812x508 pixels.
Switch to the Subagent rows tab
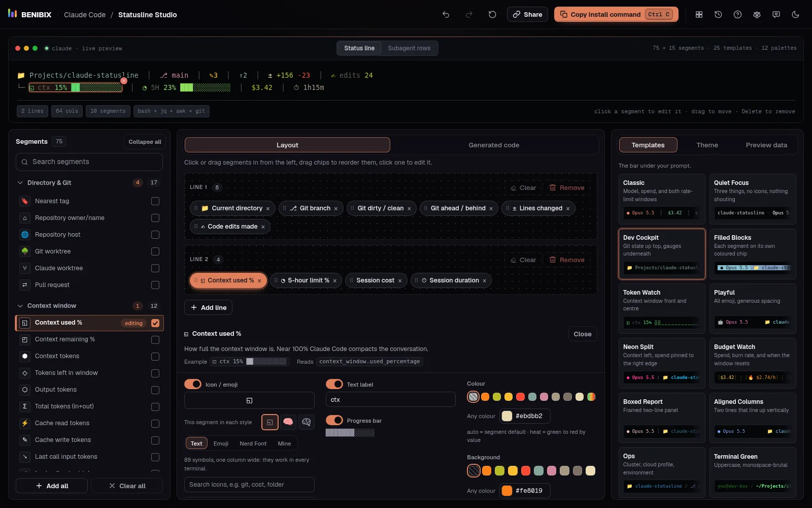pos(409,48)
